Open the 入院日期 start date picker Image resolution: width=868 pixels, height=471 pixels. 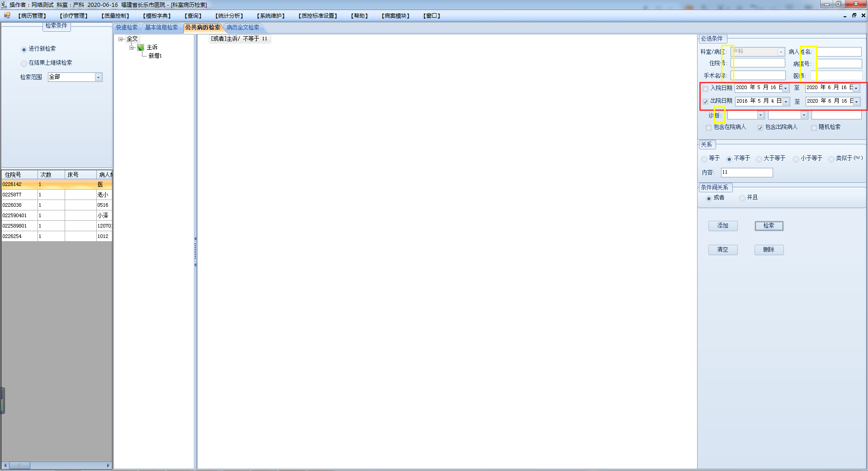click(x=785, y=88)
